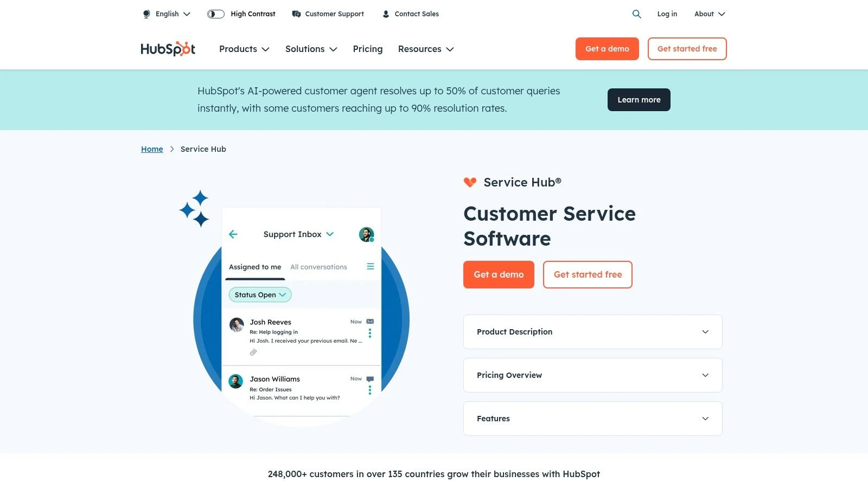Select the All conversations tab
Viewport: 868px width, 488px height.
(318, 267)
